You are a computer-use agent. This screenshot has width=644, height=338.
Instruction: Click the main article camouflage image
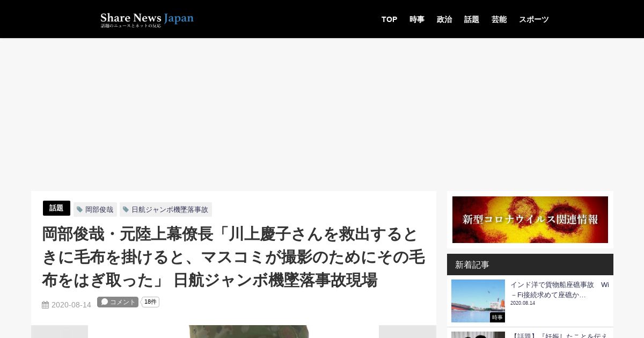233,332
